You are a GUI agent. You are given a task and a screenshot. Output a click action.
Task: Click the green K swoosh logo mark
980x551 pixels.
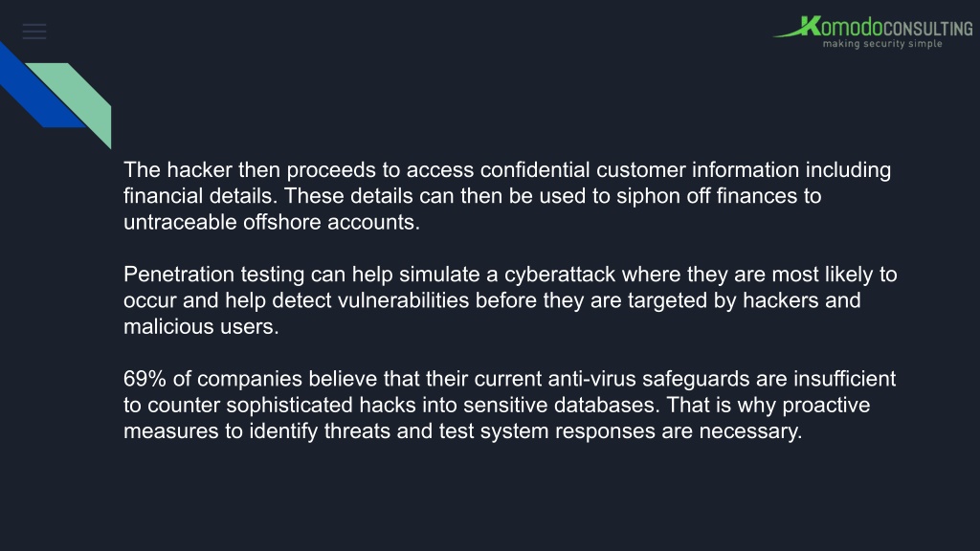[797, 27]
